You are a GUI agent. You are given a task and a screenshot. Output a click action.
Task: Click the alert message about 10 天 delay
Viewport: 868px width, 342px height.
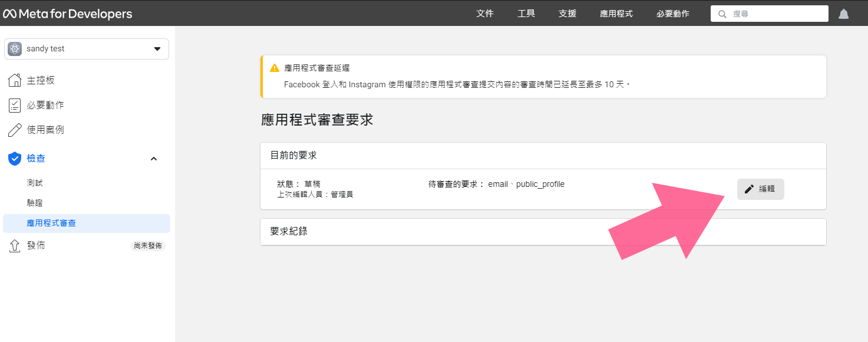pyautogui.click(x=457, y=85)
